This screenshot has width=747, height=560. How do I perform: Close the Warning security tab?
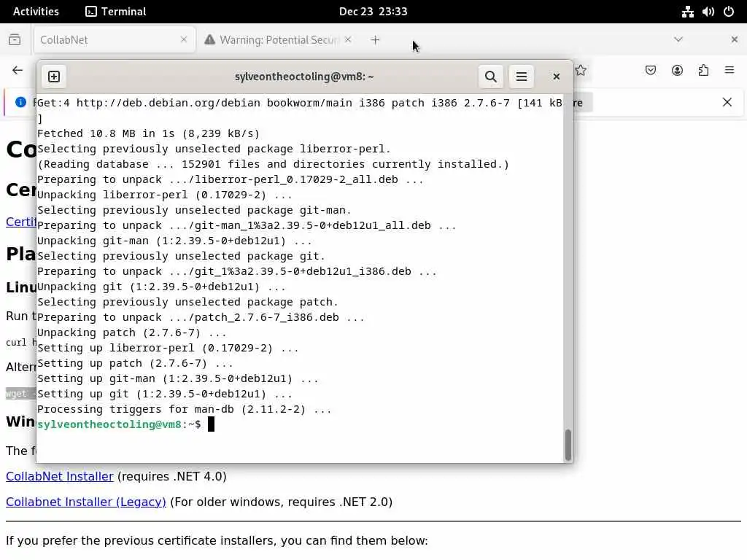click(x=348, y=39)
